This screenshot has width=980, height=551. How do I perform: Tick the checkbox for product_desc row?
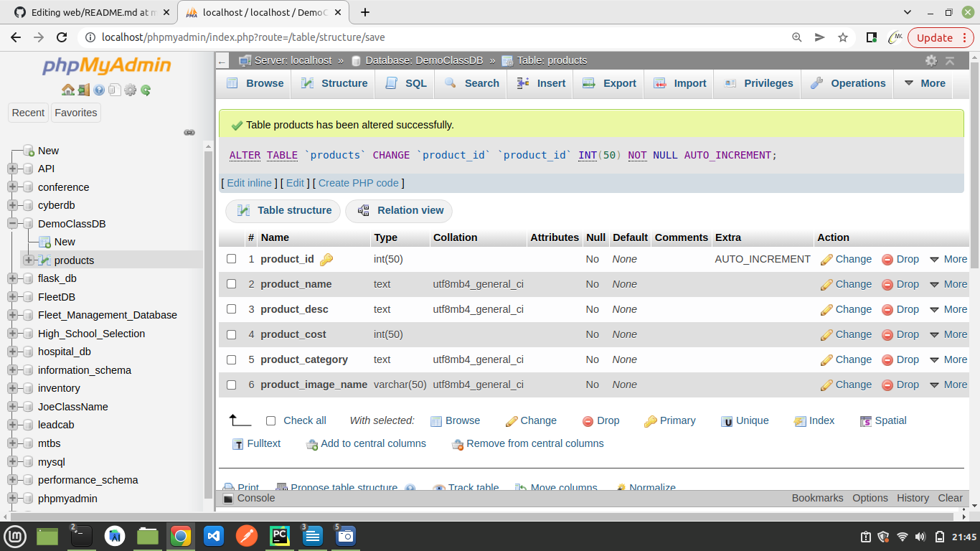[x=232, y=309]
